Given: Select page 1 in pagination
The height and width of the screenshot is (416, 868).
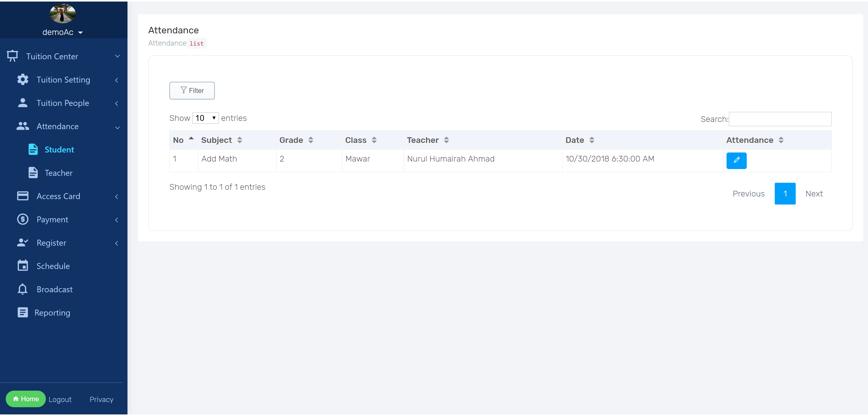Looking at the screenshot, I should tap(785, 194).
